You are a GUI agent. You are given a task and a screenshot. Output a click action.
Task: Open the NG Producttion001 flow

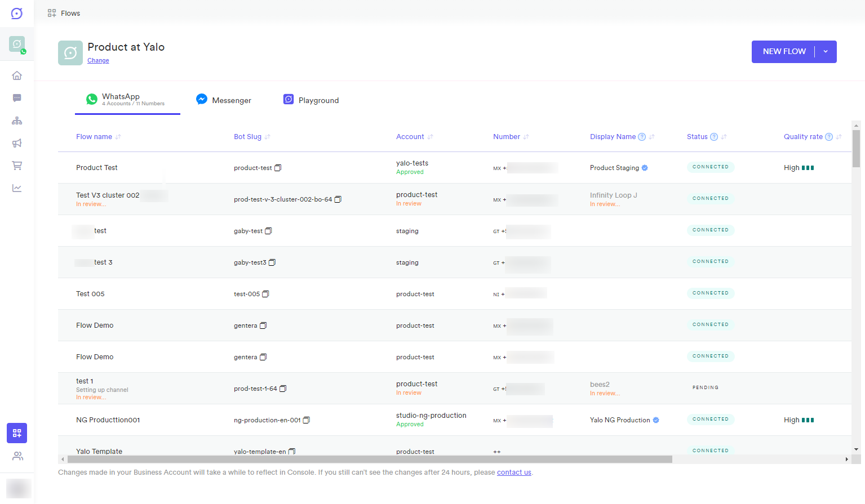click(108, 420)
